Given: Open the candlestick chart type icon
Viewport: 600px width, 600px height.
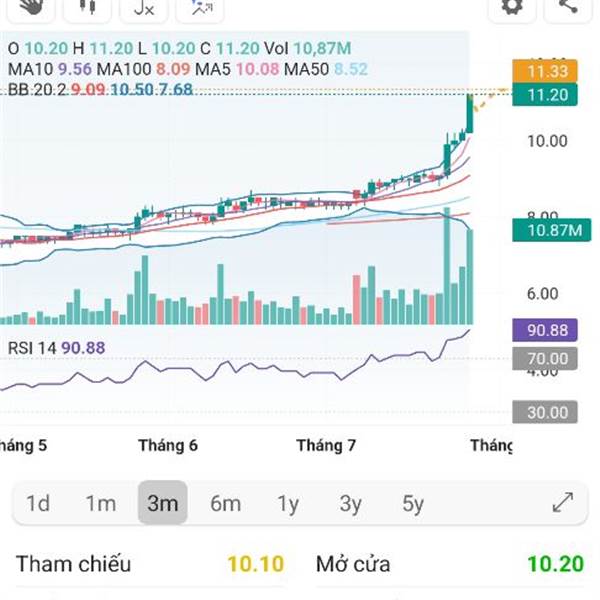Looking at the screenshot, I should tap(87, 8).
